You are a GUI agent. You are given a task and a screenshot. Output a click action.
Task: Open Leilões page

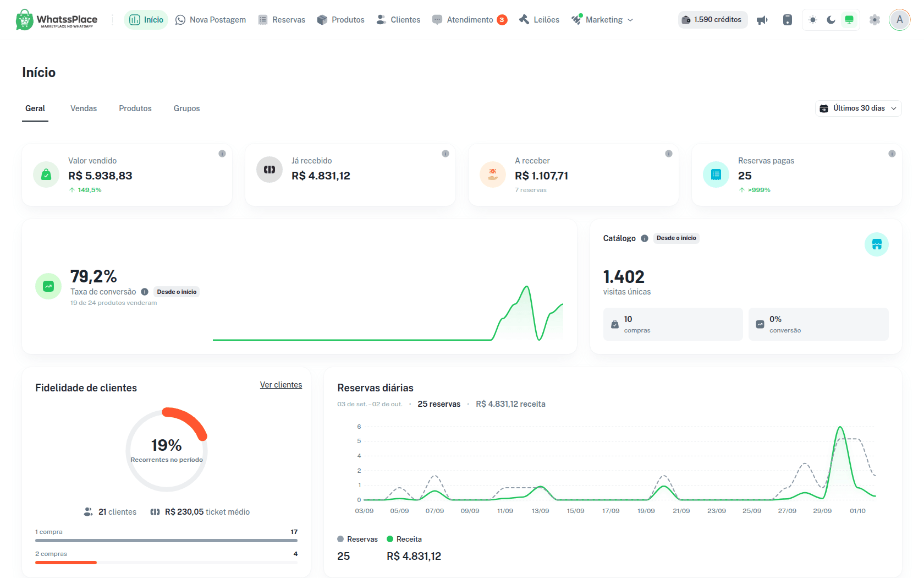coord(540,20)
